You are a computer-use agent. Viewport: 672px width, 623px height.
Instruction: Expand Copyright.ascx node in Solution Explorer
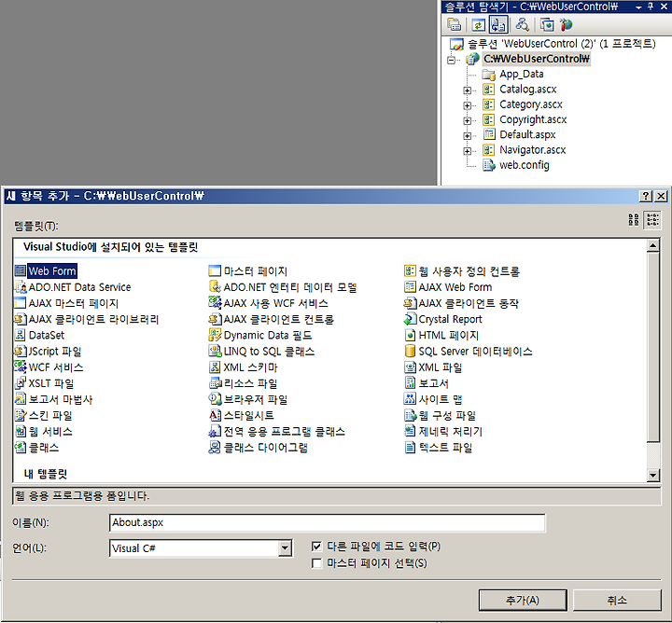[468, 120]
